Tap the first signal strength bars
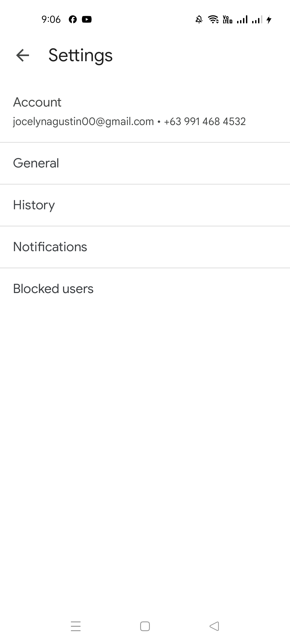290x644 pixels. pyautogui.click(x=242, y=20)
